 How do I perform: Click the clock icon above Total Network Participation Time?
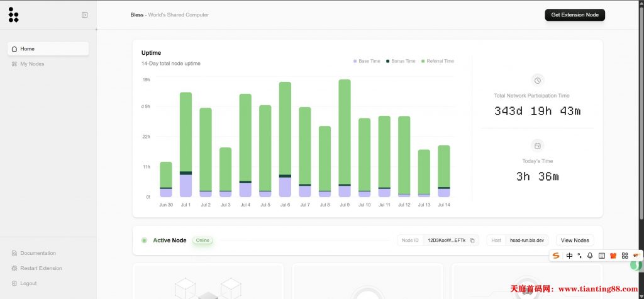click(537, 80)
